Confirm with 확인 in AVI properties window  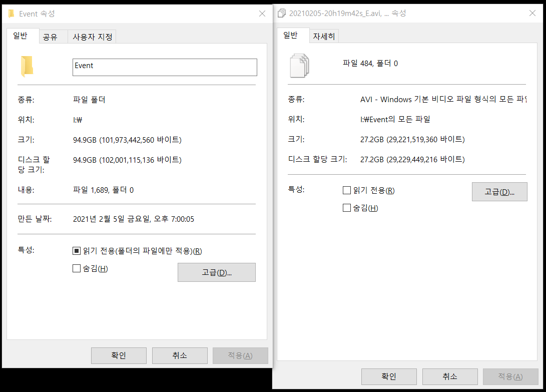pyautogui.click(x=389, y=376)
